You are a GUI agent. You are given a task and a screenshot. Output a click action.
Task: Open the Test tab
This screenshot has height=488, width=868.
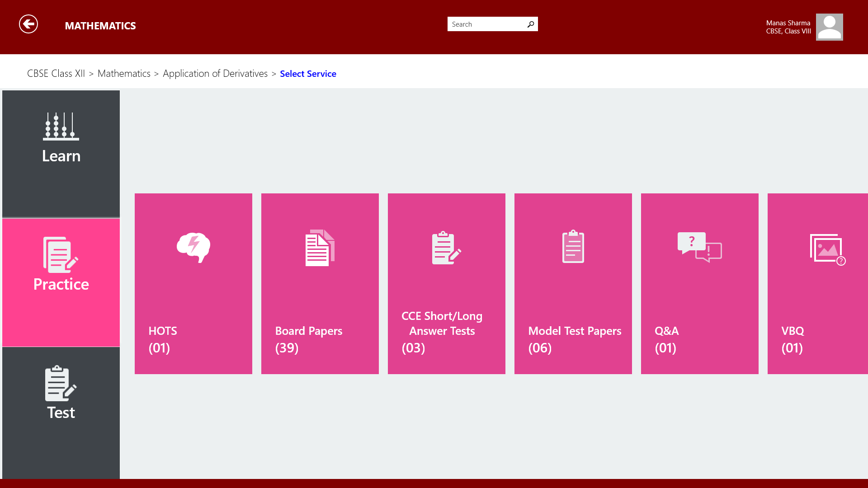61,412
